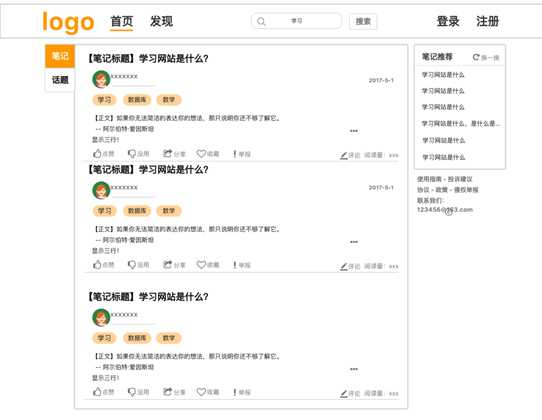Image resolution: width=542 pixels, height=420 pixels.
Task: Click the magnifier icon in search box
Action: [261, 21]
